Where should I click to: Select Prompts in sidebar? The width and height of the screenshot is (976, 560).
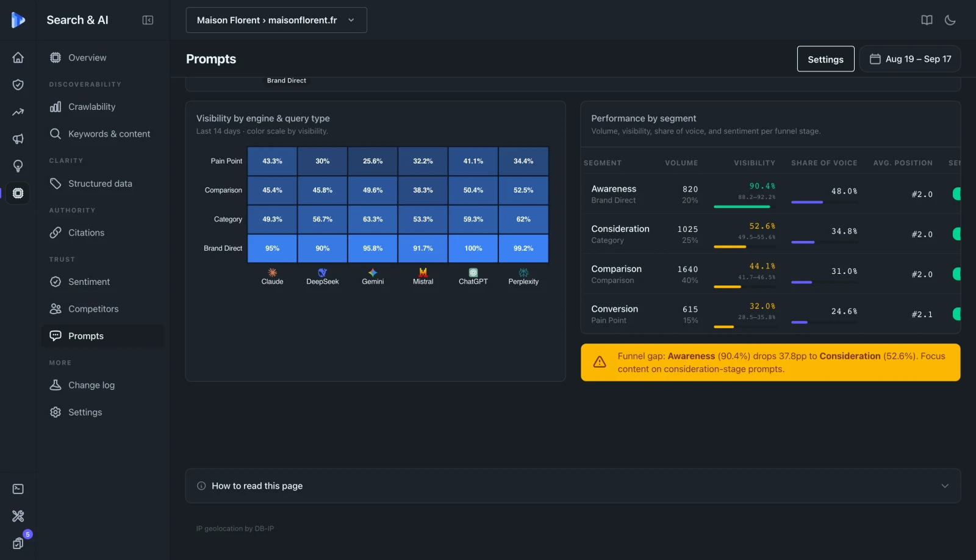pos(102,336)
